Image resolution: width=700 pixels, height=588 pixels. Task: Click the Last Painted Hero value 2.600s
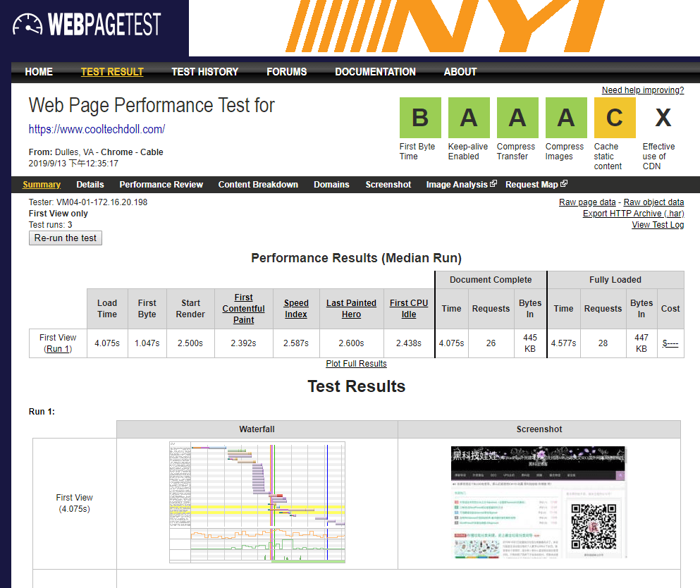coord(351,343)
